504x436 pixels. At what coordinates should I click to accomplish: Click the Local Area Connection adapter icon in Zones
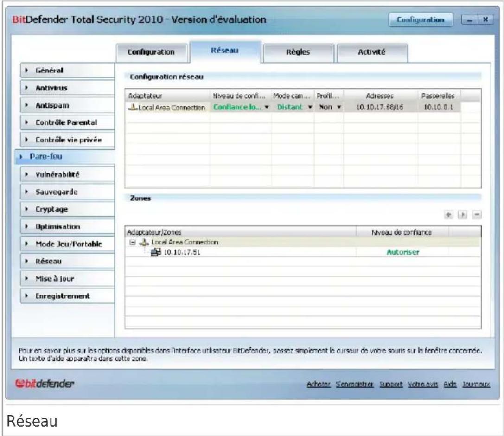click(144, 242)
